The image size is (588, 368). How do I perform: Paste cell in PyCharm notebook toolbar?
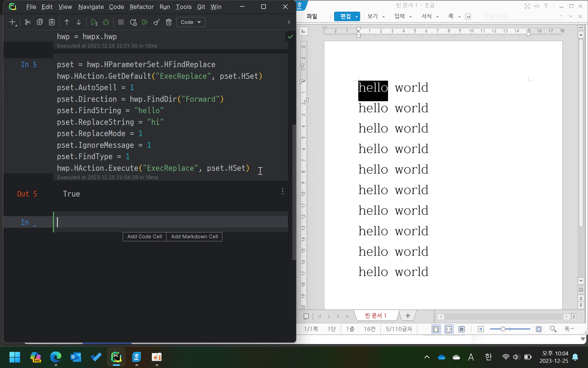coord(52,22)
